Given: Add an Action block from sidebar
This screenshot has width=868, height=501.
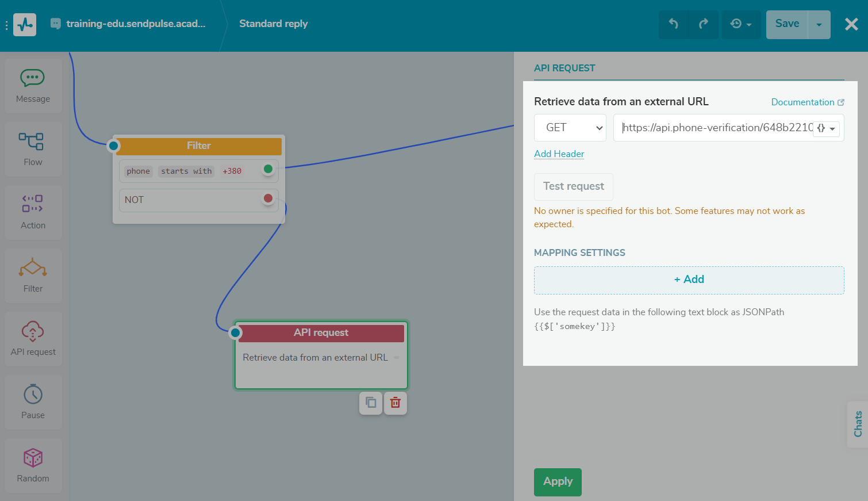Looking at the screenshot, I should (x=33, y=212).
